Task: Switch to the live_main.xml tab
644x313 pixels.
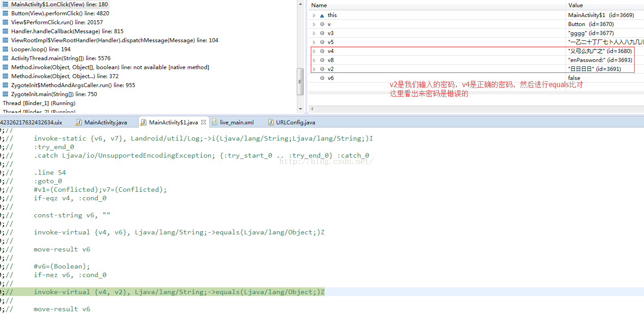Action: click(233, 122)
